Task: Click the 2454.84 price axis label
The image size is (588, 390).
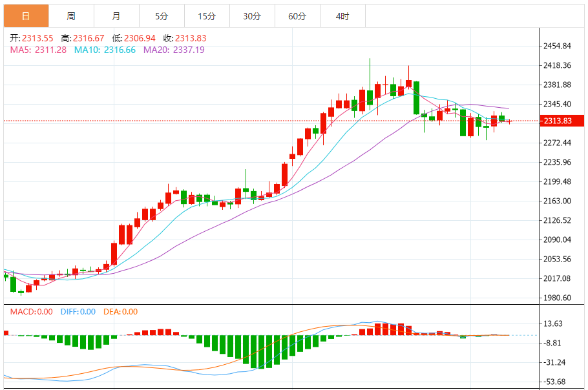Action: pyautogui.click(x=557, y=46)
